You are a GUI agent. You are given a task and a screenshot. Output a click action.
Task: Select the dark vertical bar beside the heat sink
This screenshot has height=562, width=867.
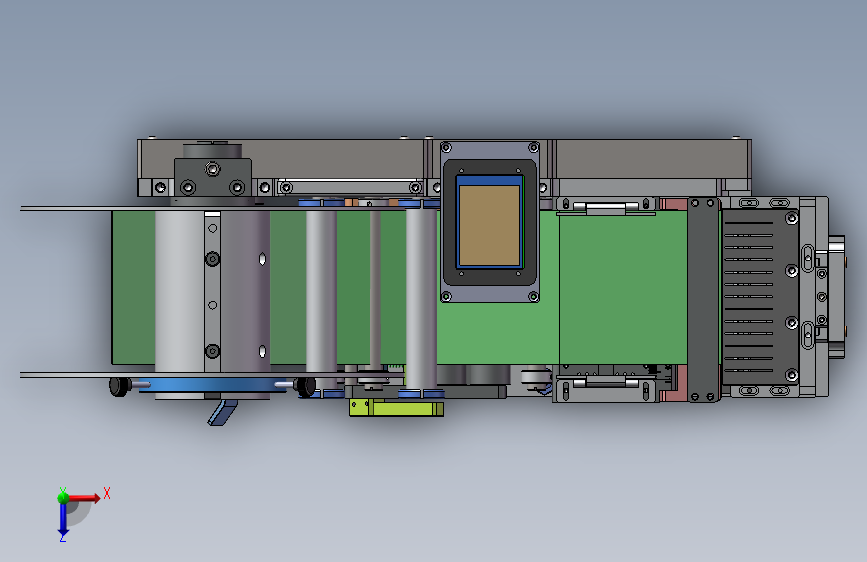(x=703, y=299)
